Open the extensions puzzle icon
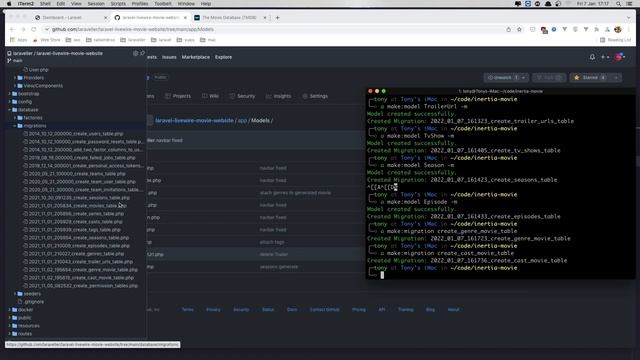Image resolution: width=640 pixels, height=360 pixels. 596,29
